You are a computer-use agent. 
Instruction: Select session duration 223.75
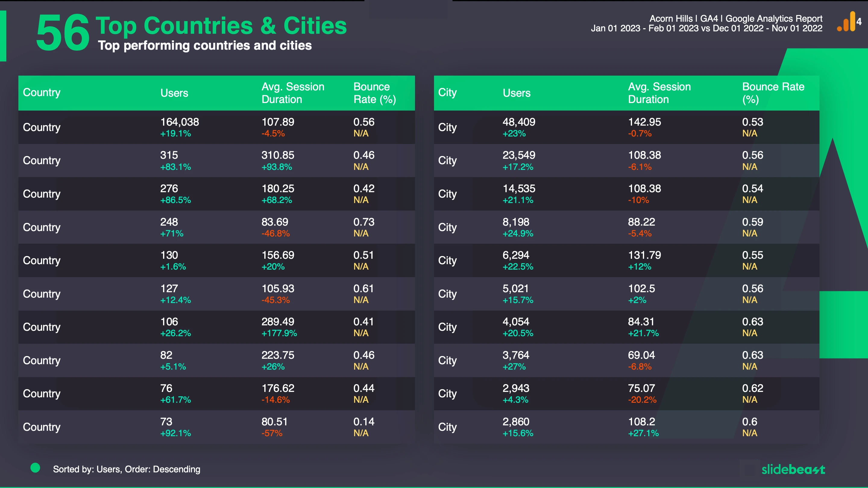pos(278,355)
